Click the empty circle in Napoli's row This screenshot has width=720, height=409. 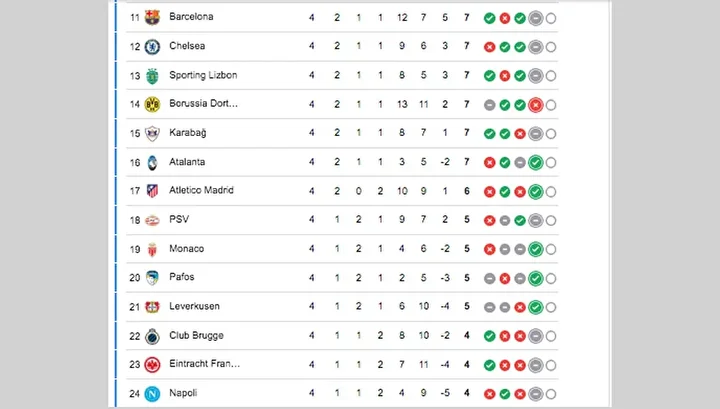click(551, 395)
